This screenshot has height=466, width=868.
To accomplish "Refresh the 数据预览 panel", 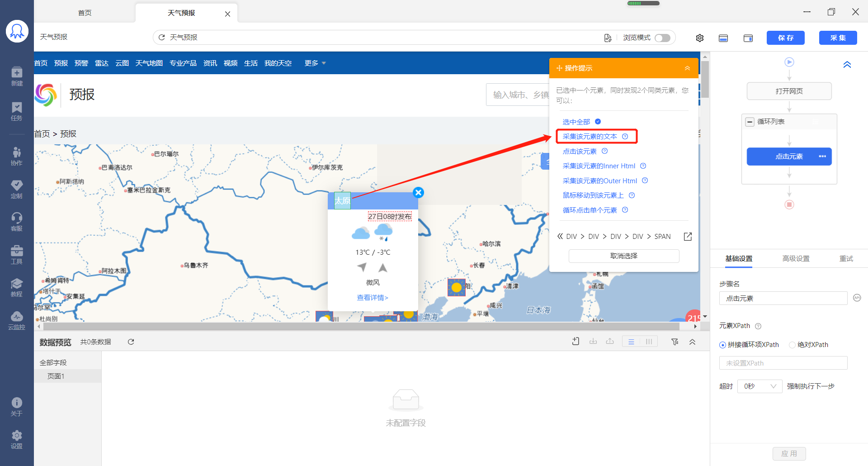I will [131, 342].
